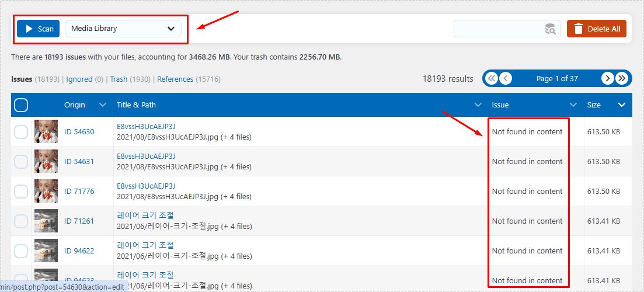Switch to the Issues tab

pyautogui.click(x=22, y=79)
